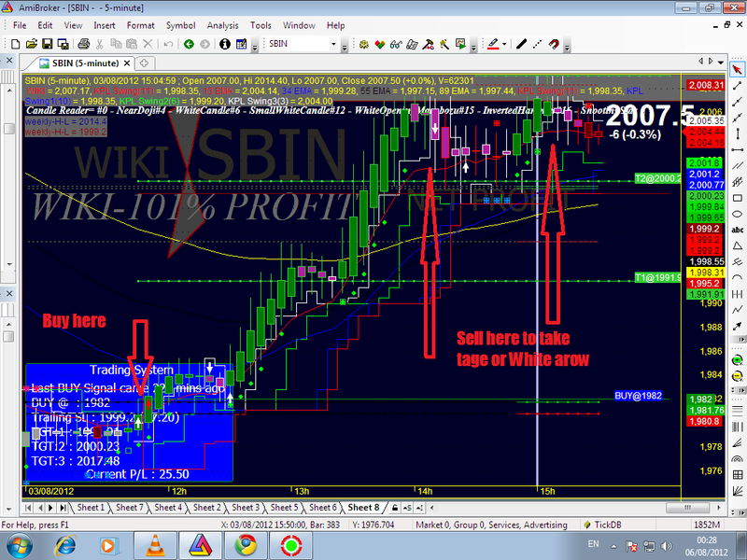This screenshot has height=560, width=747.
Task: Select the Gann fan tool
Action: tap(738, 491)
